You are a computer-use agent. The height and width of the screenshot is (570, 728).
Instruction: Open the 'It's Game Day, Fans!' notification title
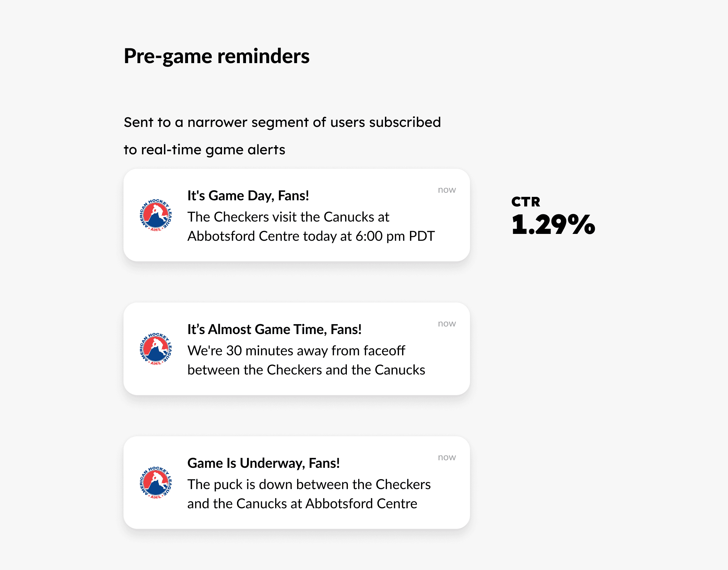[x=248, y=195]
